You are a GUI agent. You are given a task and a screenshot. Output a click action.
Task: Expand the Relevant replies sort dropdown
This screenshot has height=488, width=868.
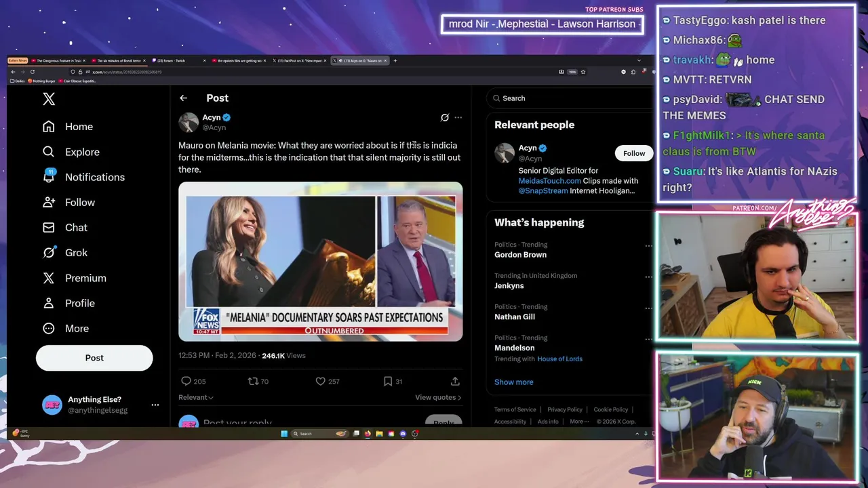196,397
